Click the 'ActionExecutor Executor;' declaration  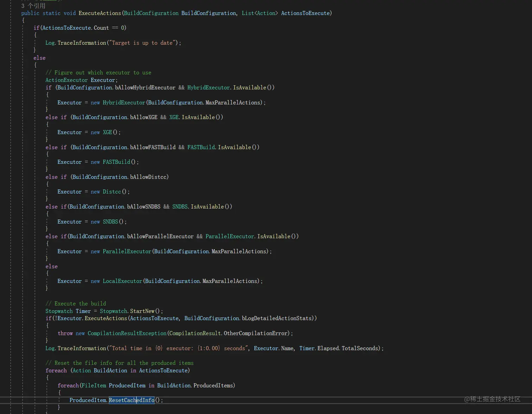pos(82,80)
